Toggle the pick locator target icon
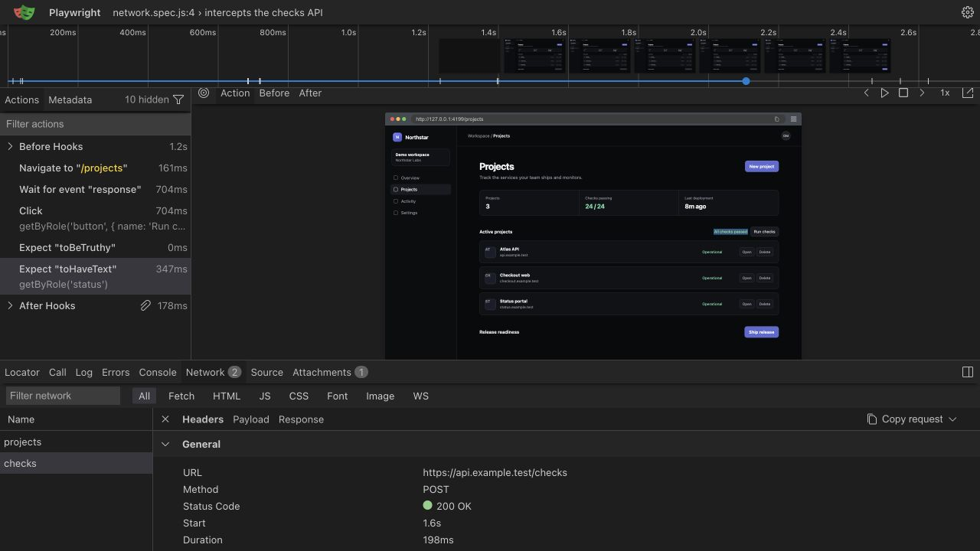980x551 pixels. click(x=204, y=93)
